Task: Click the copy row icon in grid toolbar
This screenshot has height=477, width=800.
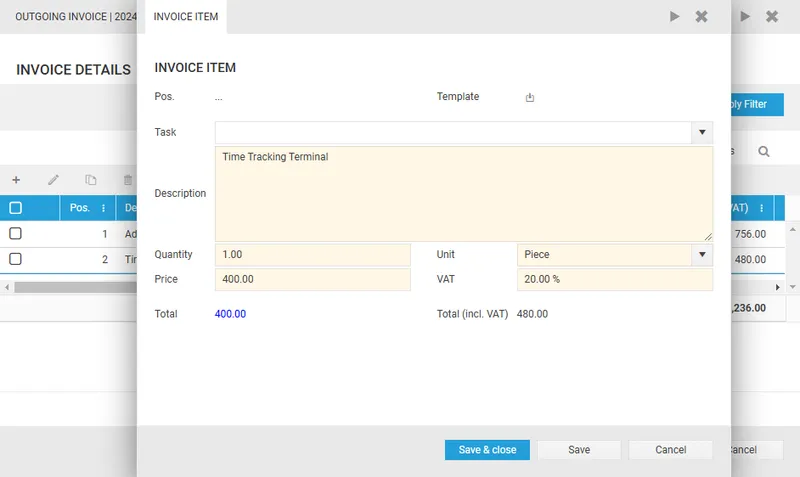Action: click(91, 180)
